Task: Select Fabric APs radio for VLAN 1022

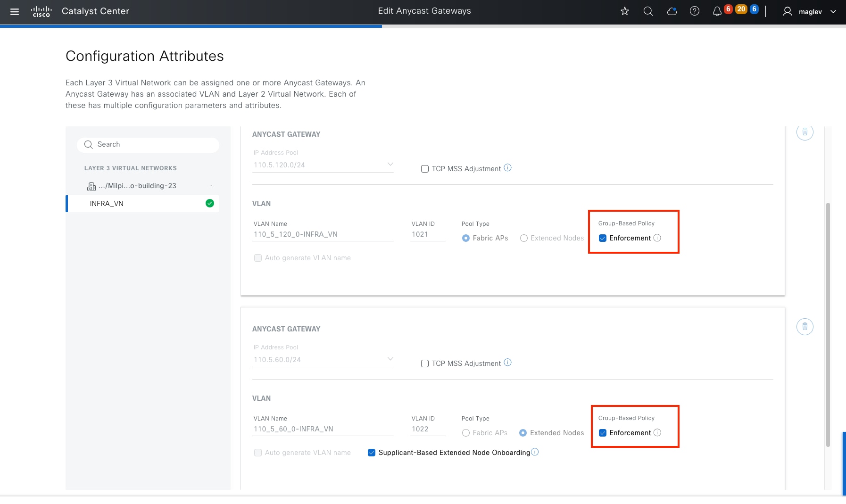Action: (466, 433)
